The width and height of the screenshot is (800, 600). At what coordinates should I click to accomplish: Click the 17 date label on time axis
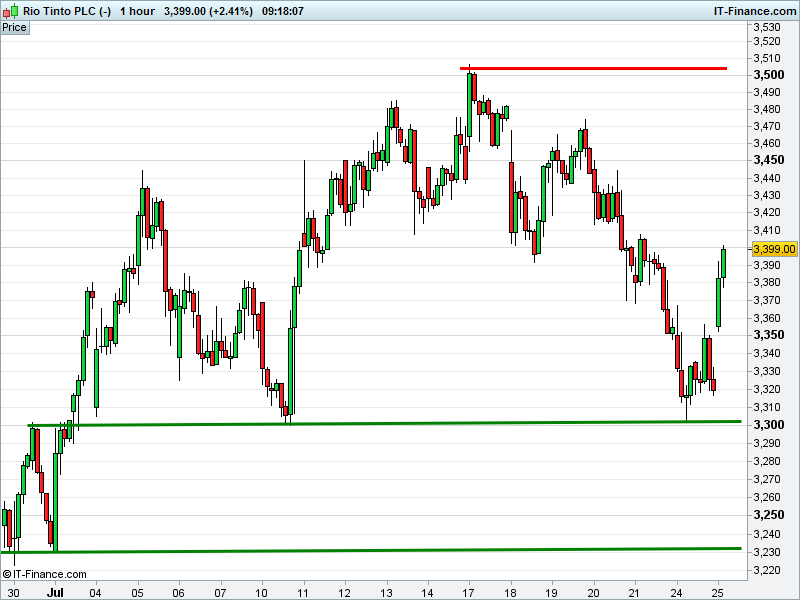(x=468, y=593)
